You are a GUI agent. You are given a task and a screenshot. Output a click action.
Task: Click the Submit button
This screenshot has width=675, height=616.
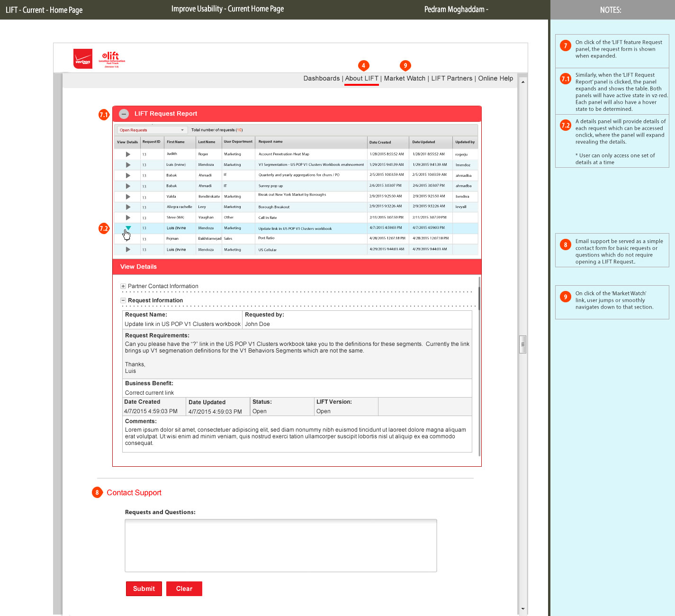pyautogui.click(x=144, y=589)
